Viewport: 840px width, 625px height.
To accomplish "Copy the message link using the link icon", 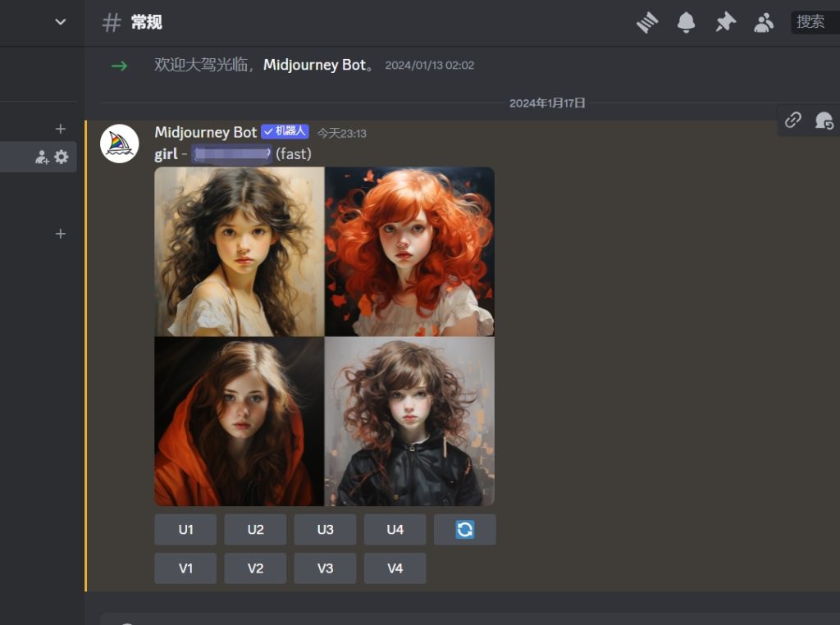I will [792, 120].
